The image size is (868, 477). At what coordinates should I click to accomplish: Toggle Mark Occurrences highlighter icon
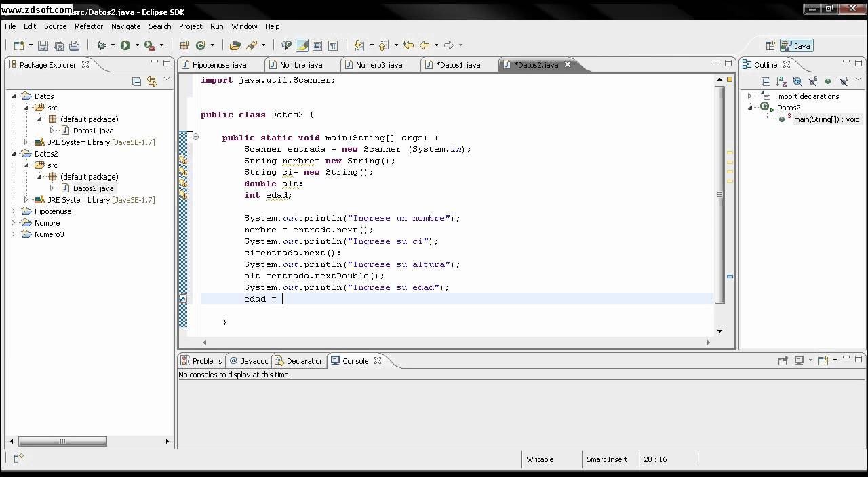click(x=302, y=45)
